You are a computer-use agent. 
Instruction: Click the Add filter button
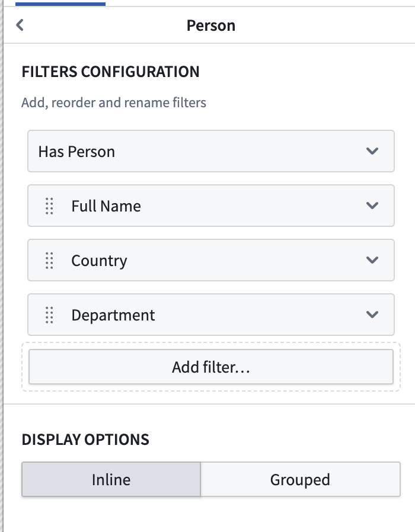pos(210,366)
